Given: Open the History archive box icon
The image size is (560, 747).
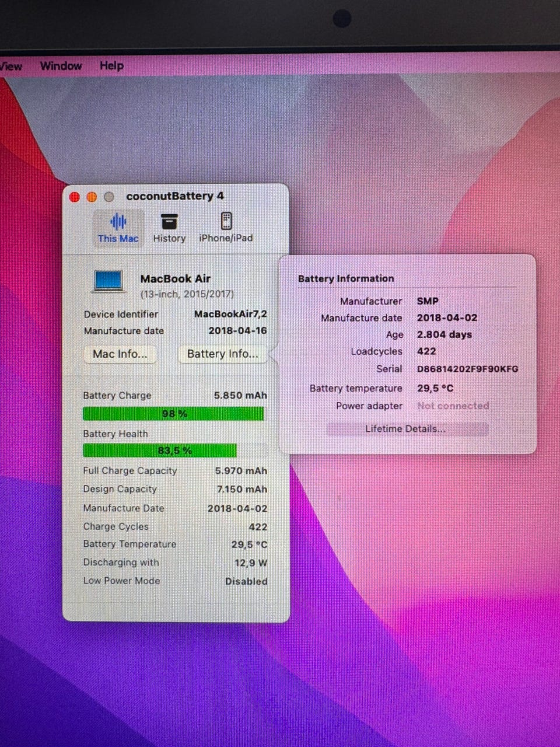Looking at the screenshot, I should (169, 222).
